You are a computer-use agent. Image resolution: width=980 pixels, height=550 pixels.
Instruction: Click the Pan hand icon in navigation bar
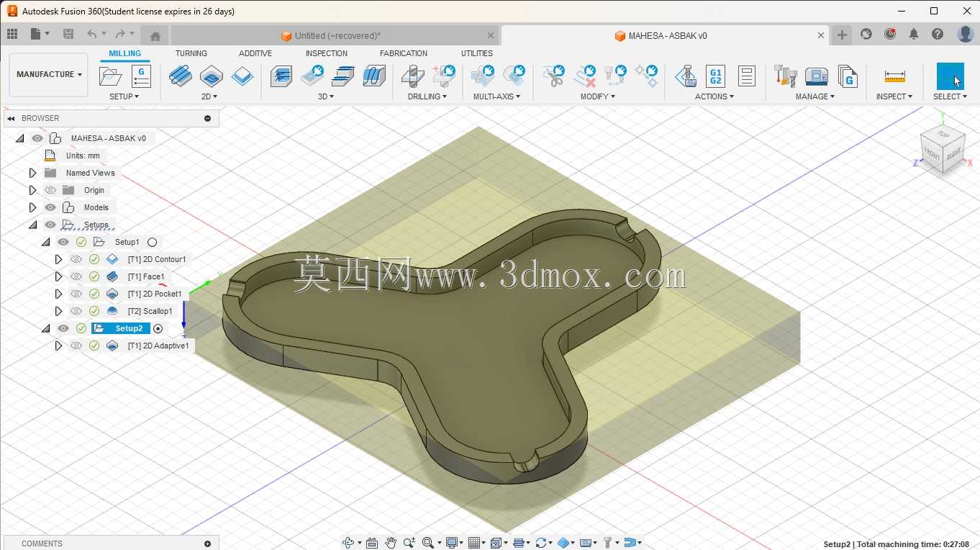pyautogui.click(x=390, y=543)
